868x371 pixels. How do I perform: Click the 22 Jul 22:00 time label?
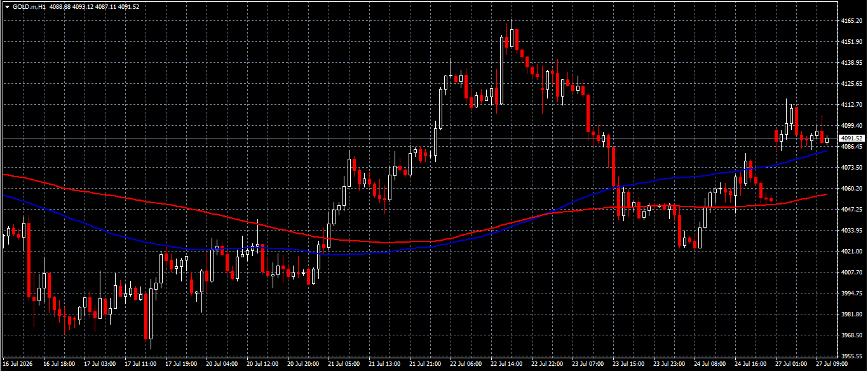click(x=547, y=365)
